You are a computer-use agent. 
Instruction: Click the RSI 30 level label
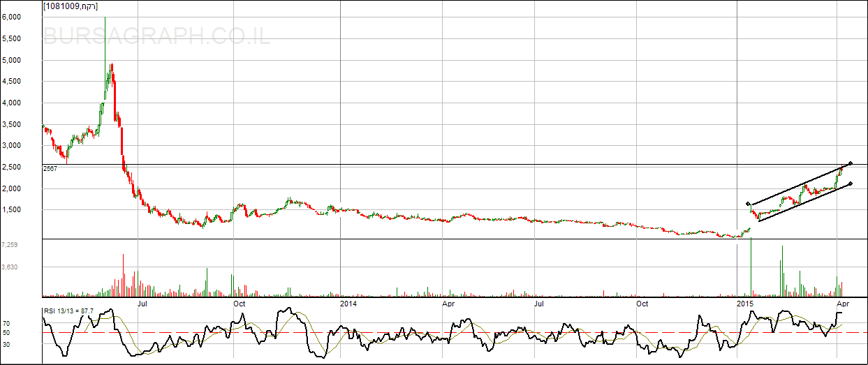click(x=6, y=344)
